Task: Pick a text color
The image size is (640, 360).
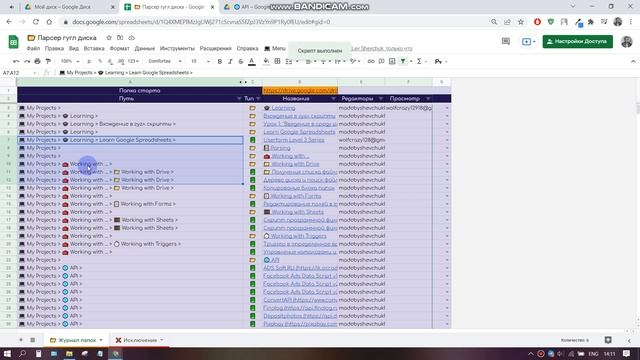Action: click(x=252, y=61)
